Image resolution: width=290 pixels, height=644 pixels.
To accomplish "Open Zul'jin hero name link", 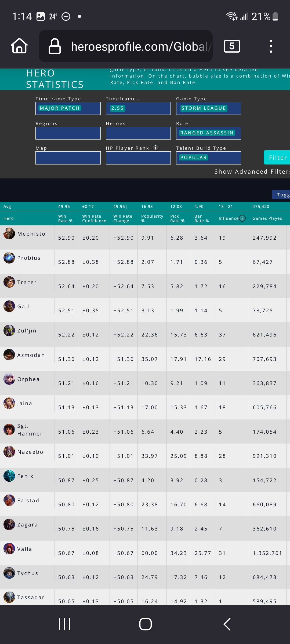I will coord(27,331).
